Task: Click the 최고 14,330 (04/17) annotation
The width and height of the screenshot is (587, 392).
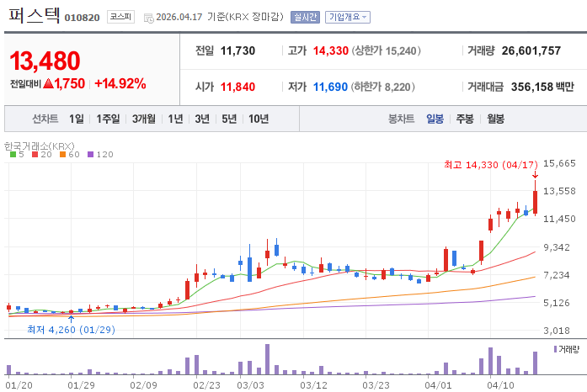Action: pos(491,165)
